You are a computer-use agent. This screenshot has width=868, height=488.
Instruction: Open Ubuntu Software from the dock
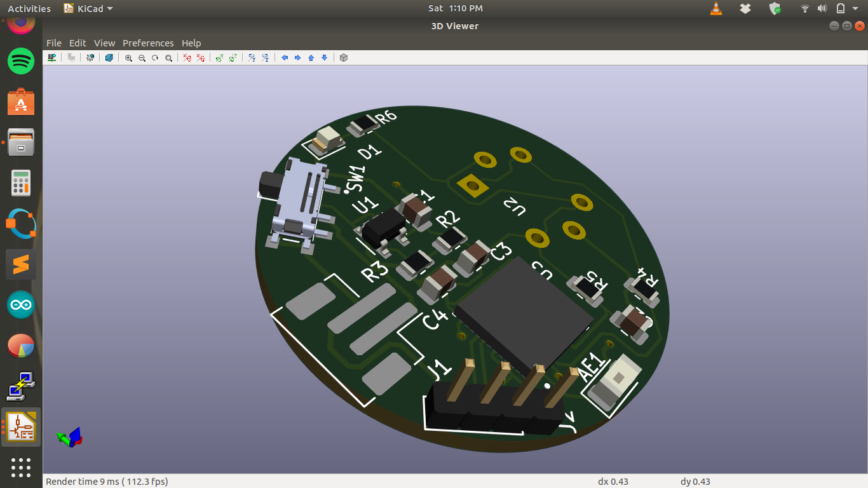click(x=21, y=102)
